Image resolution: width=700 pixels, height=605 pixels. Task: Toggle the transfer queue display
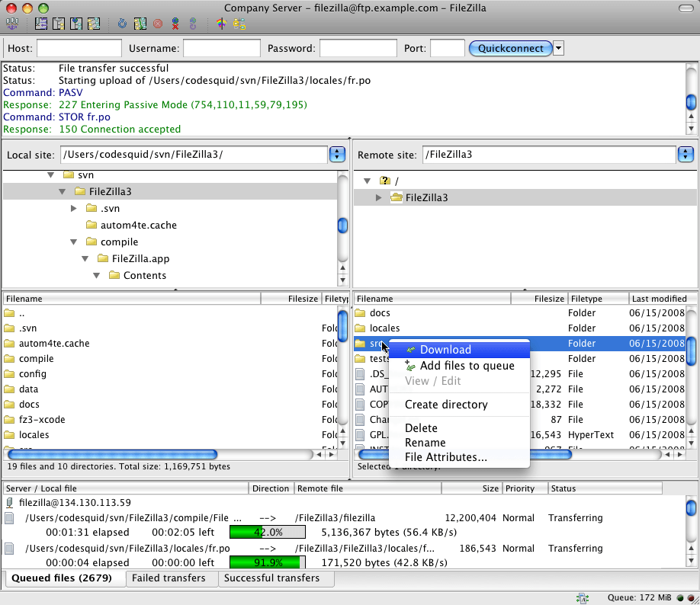click(x=93, y=24)
